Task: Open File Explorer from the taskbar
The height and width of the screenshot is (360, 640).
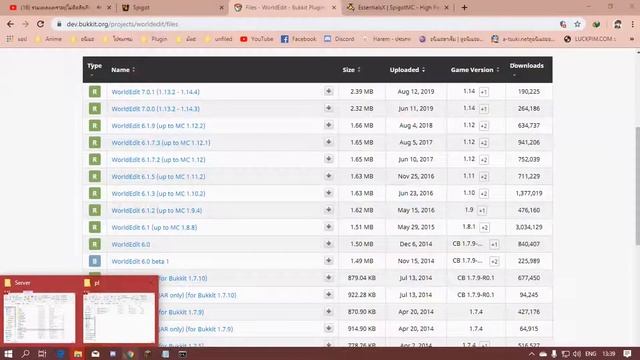Action: tap(78, 353)
